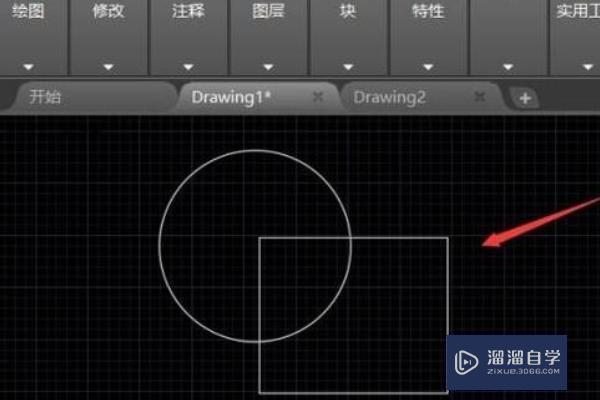Switch to the 开始 tab
This screenshot has width=600, height=400.
tap(45, 97)
